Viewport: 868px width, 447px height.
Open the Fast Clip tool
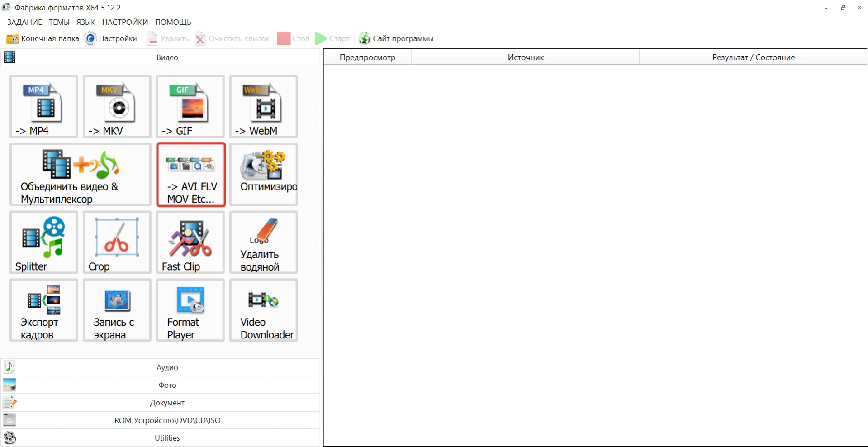(x=190, y=243)
